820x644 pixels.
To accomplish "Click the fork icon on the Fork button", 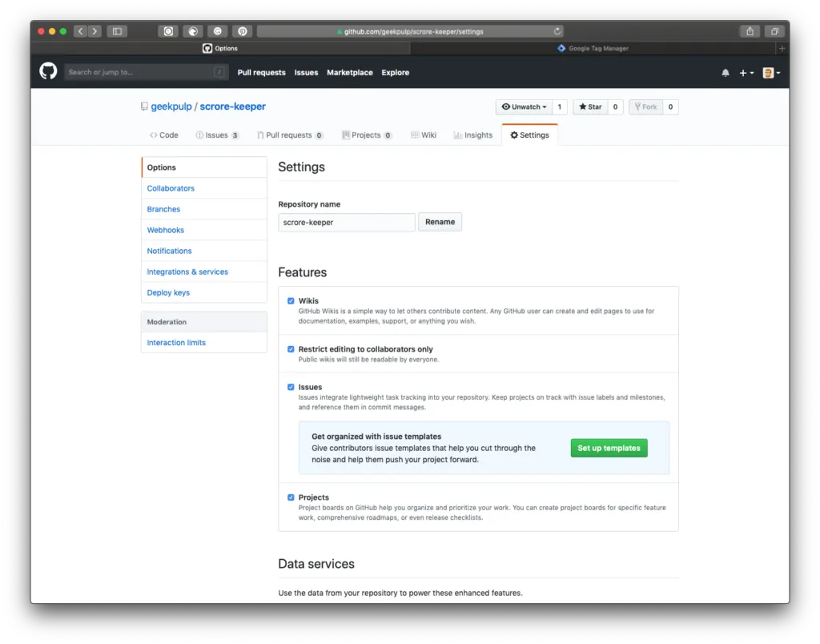I will coord(640,106).
